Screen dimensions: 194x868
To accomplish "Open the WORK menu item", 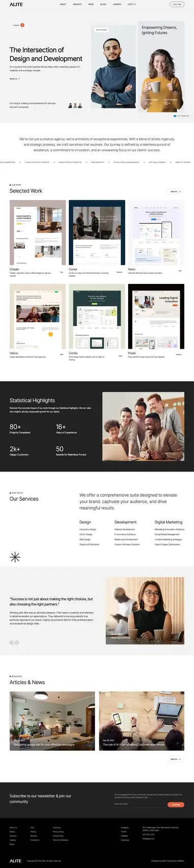I will [91, 4].
